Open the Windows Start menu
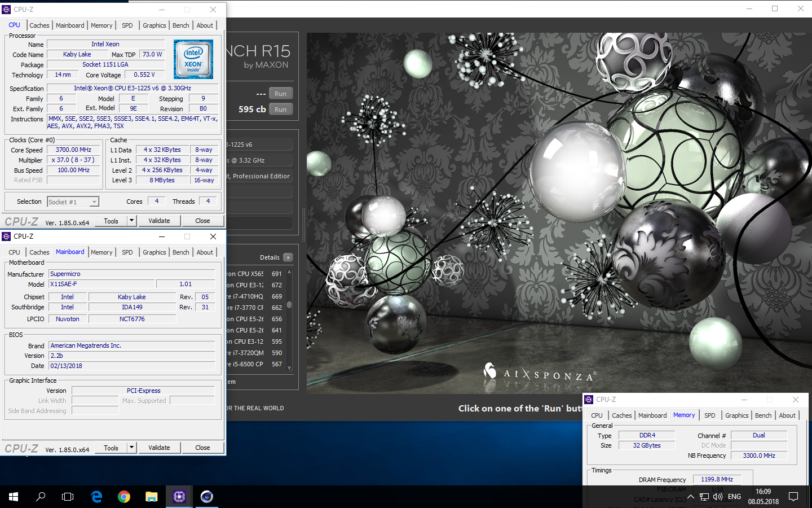This screenshot has height=508, width=812. point(14,497)
